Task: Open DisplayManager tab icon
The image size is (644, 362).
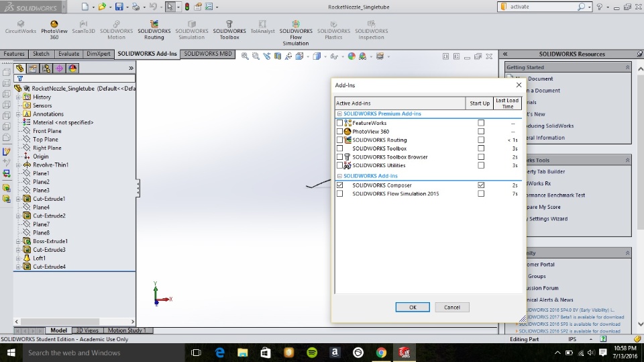Action: pyautogui.click(x=72, y=69)
